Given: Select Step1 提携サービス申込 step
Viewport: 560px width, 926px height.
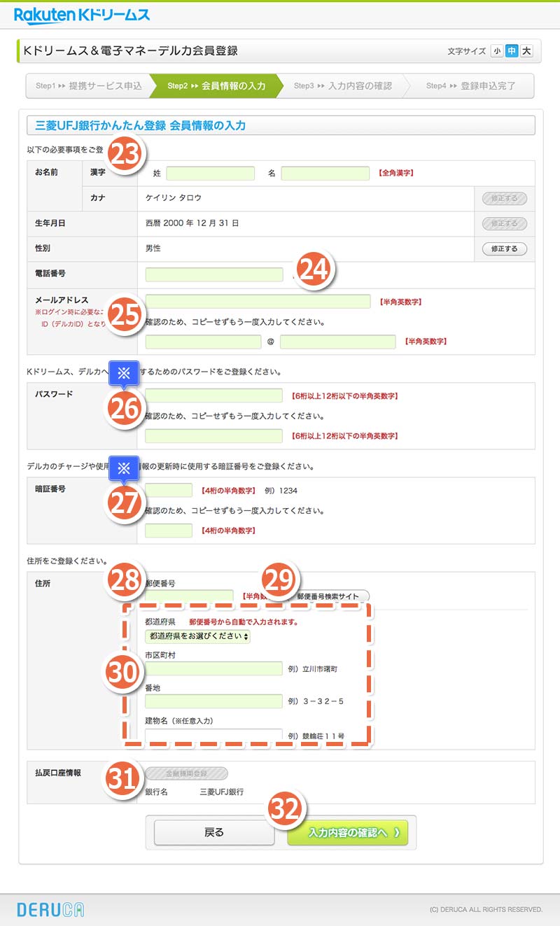Looking at the screenshot, I should click(x=88, y=86).
